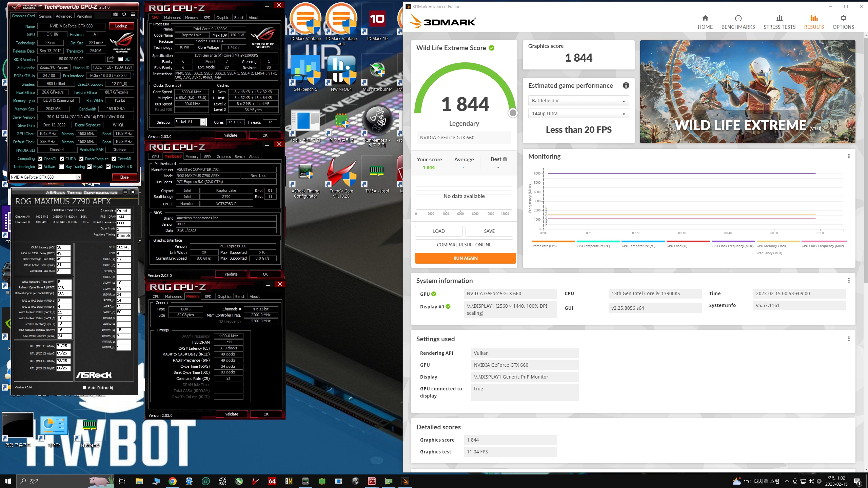Click the red 64 taskbar icon
Image resolution: width=868 pixels, height=488 pixels.
click(272, 481)
